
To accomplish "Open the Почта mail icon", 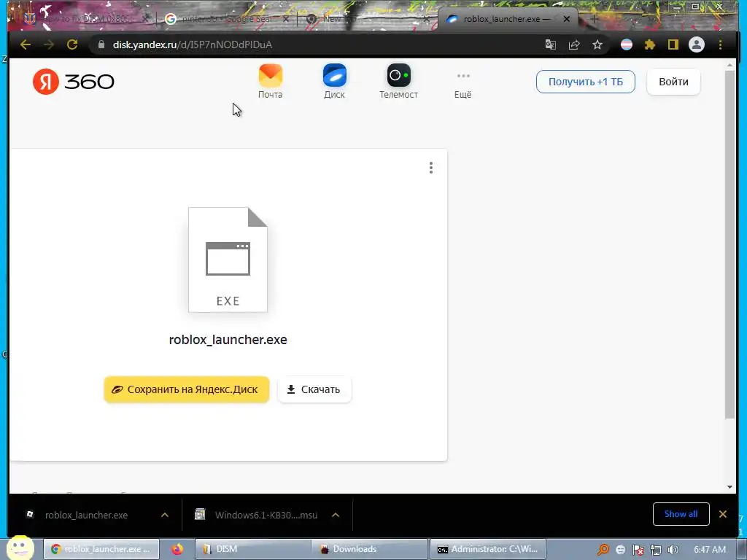I will pyautogui.click(x=270, y=82).
